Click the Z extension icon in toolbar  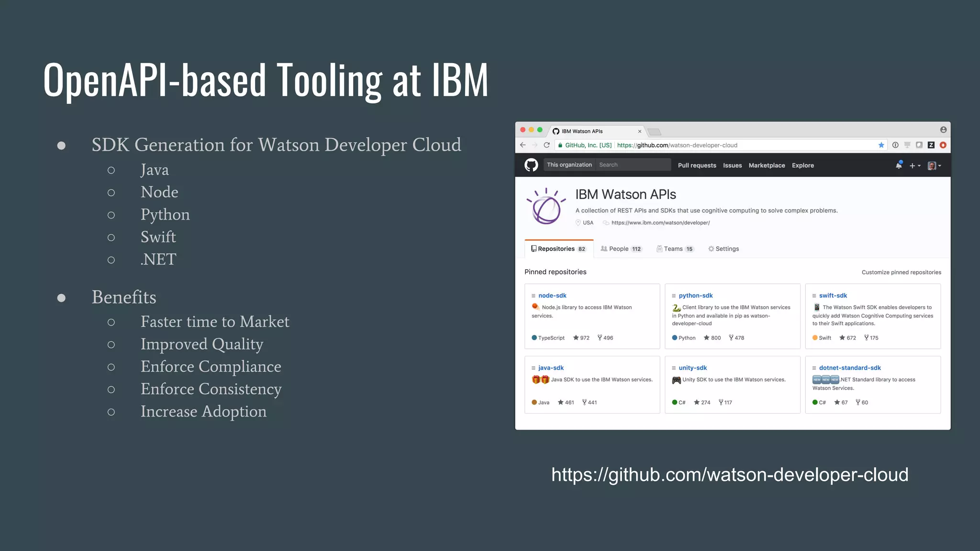(x=931, y=145)
